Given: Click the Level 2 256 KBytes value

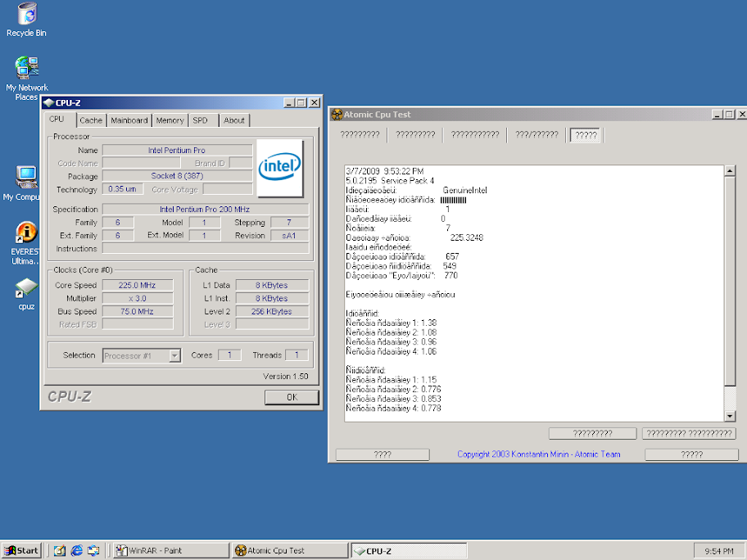Looking at the screenshot, I should tap(272, 311).
